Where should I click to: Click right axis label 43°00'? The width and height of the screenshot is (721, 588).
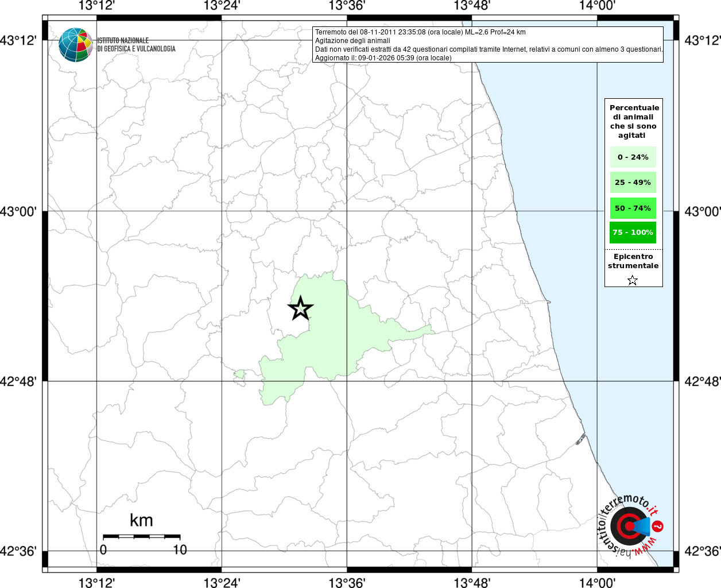703,211
